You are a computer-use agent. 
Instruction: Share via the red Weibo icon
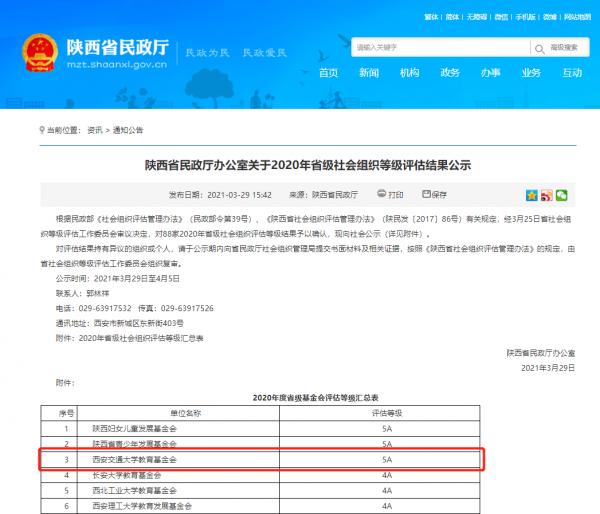click(547, 195)
